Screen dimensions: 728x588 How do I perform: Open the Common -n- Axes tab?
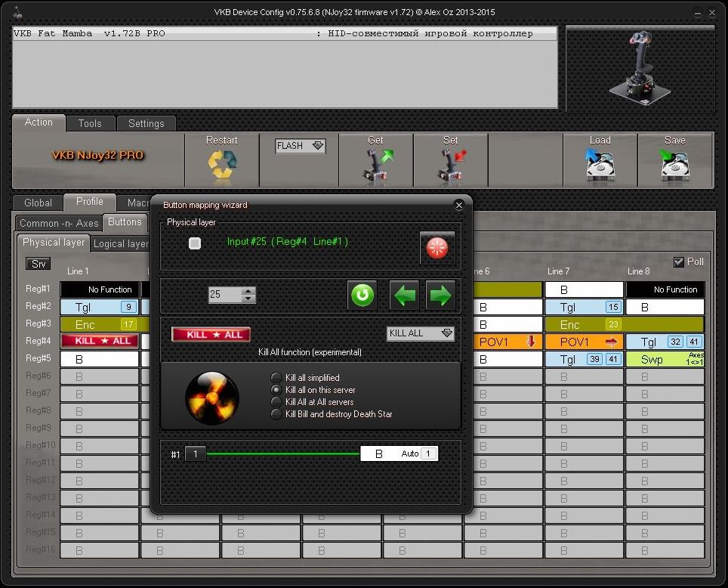(59, 223)
